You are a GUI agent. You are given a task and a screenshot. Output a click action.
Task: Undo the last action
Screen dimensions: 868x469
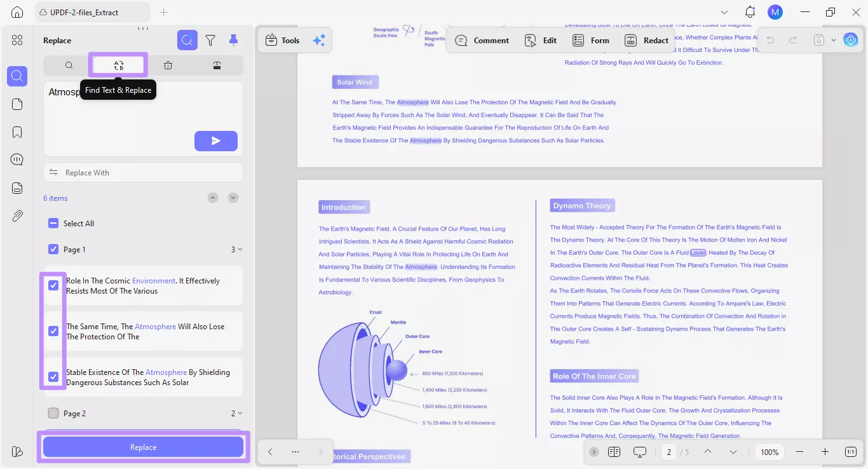770,40
